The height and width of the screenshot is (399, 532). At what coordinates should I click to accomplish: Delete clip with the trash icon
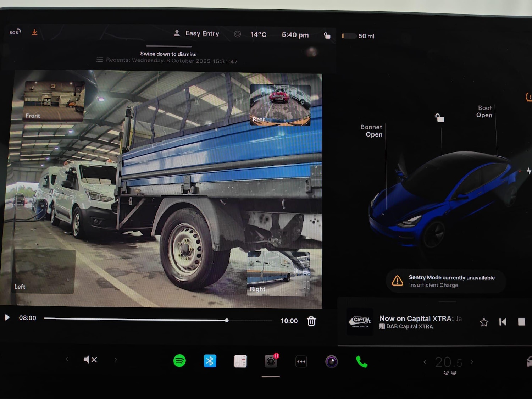click(311, 321)
